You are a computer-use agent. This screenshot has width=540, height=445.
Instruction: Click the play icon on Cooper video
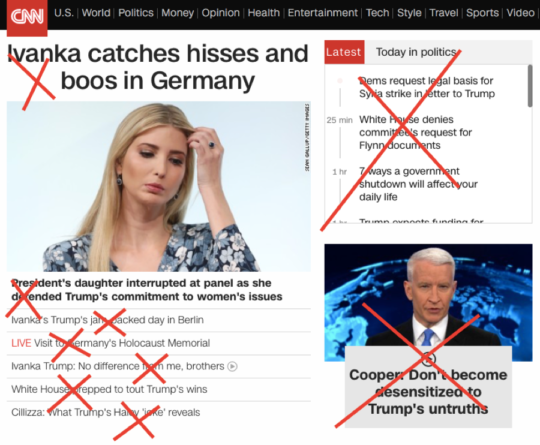point(428,359)
